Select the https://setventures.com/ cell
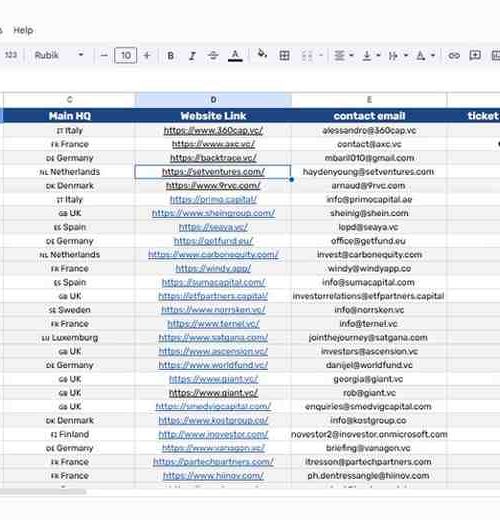Screen dimensions: 500x520 point(213,172)
